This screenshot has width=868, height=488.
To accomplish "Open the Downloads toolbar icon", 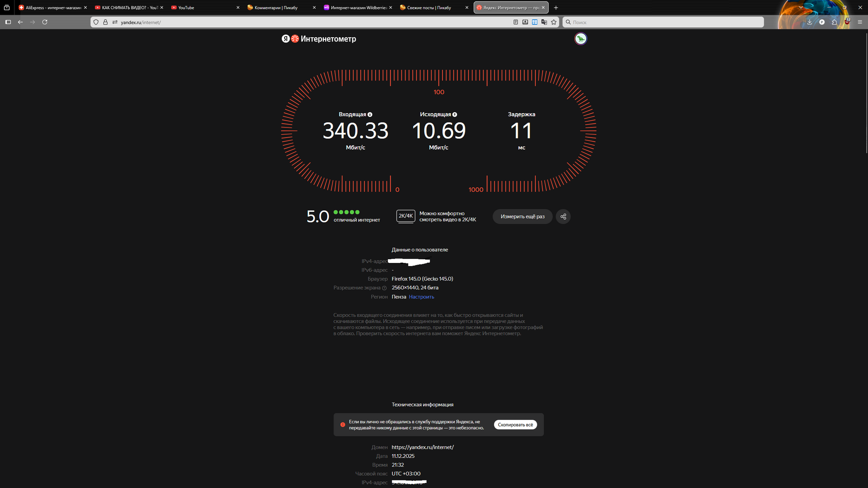I will click(x=810, y=22).
